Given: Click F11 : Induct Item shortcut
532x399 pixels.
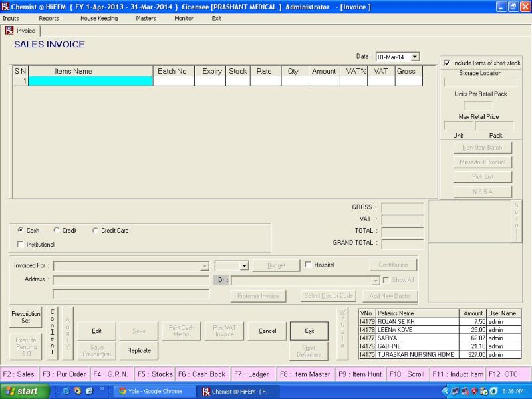Looking at the screenshot, I should (x=458, y=374).
